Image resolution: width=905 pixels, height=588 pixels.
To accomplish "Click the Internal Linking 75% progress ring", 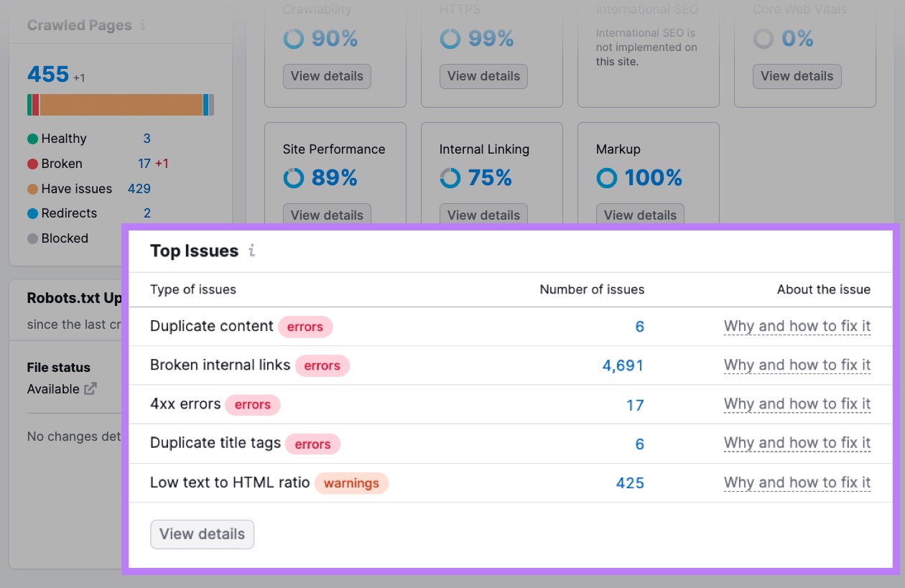I will click(x=450, y=177).
